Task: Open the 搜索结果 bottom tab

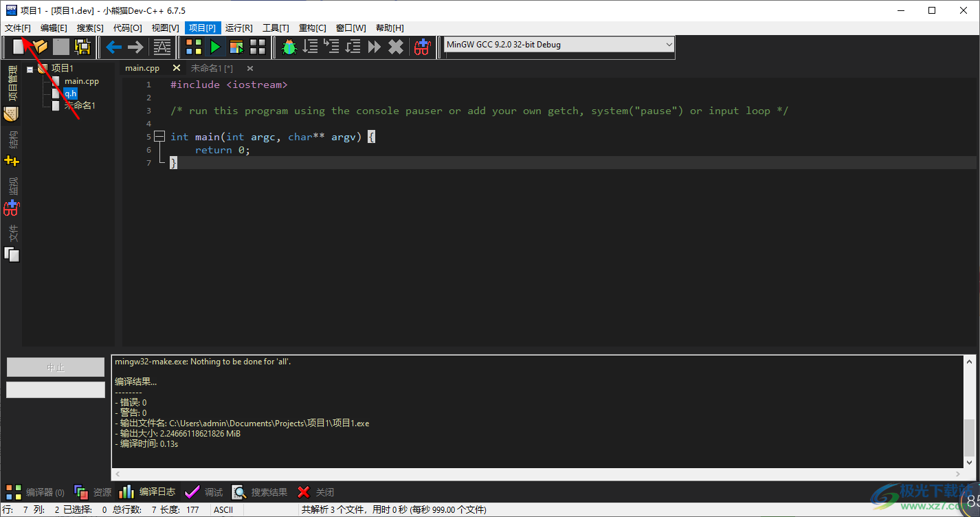Action: [x=260, y=492]
